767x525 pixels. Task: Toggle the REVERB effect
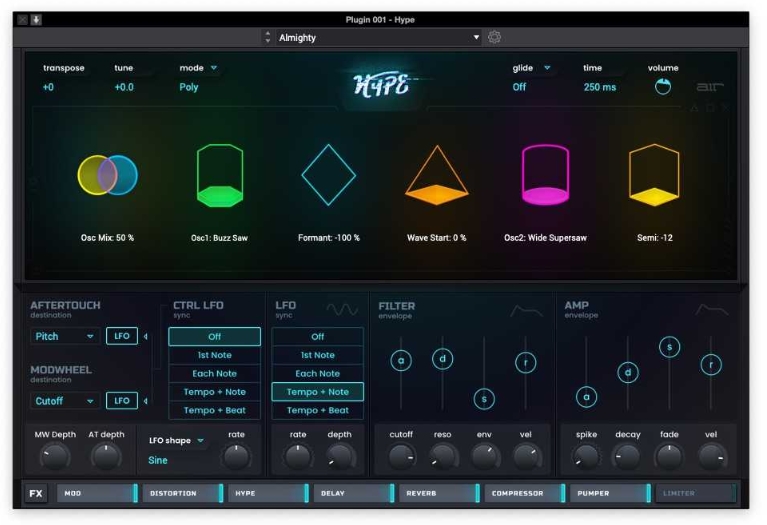[440, 493]
